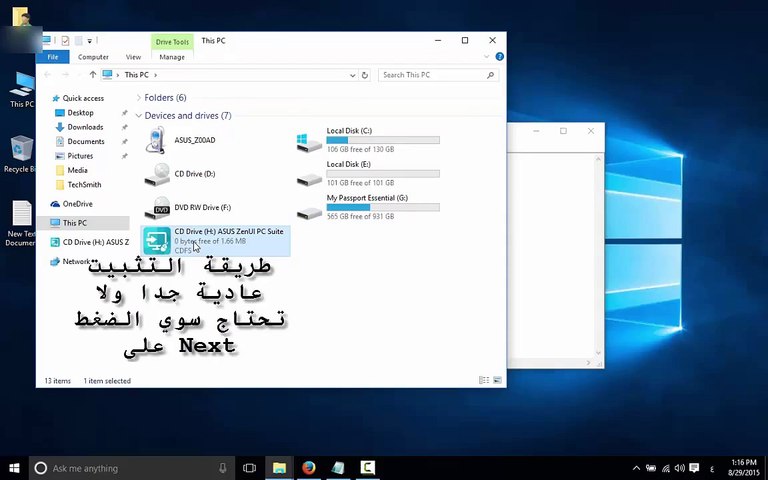Select Pictures in navigation pane
The height and width of the screenshot is (480, 768).
pyautogui.click(x=80, y=156)
